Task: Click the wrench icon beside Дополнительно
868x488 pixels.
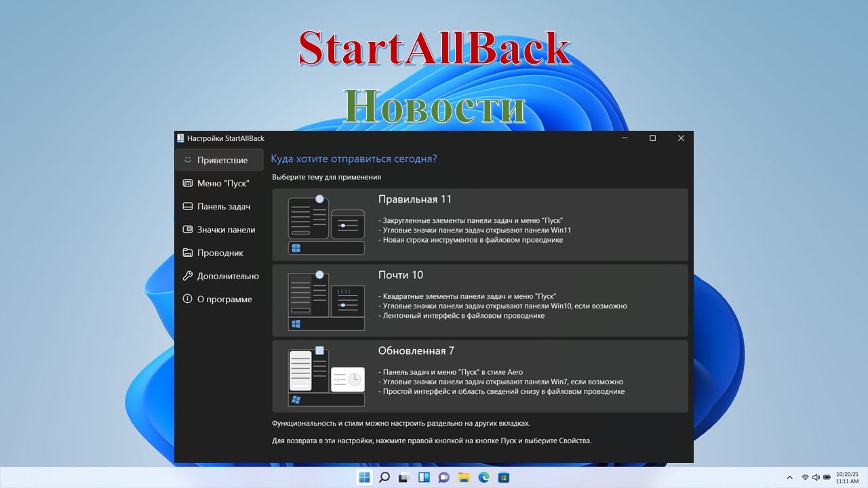Action: [x=188, y=276]
